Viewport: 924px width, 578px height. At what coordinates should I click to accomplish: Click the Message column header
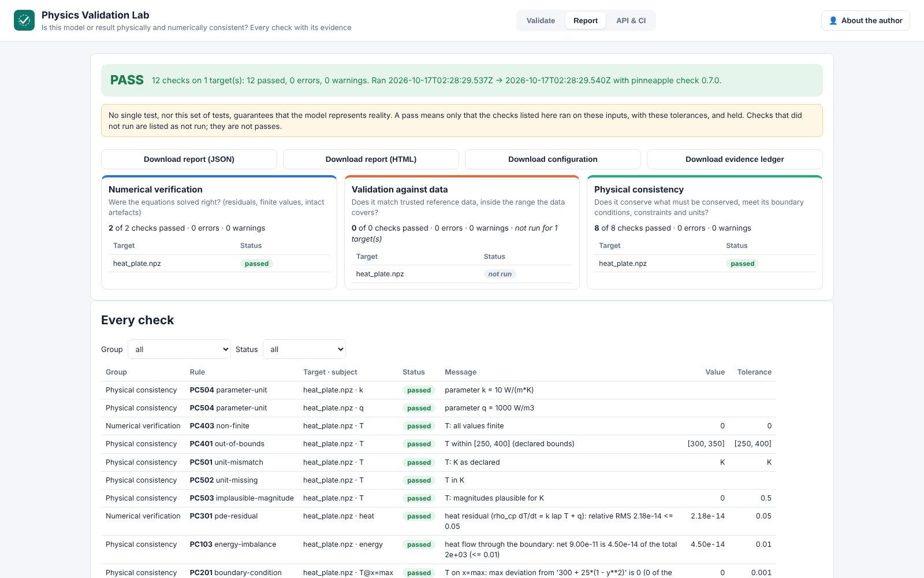460,372
